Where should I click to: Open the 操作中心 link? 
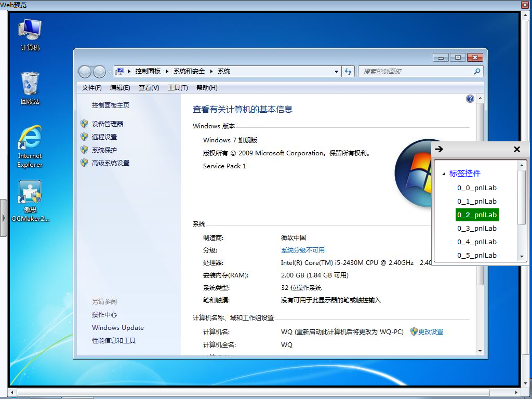104,314
